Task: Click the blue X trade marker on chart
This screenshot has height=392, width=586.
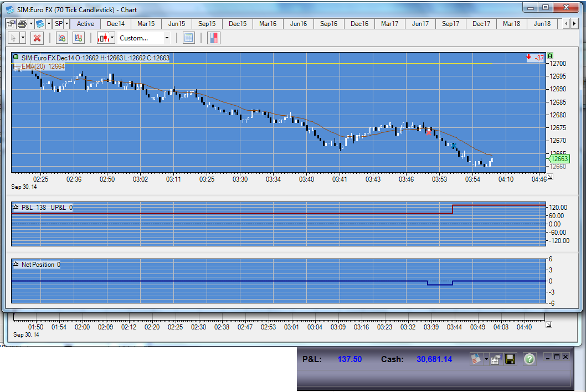Action: click(453, 146)
